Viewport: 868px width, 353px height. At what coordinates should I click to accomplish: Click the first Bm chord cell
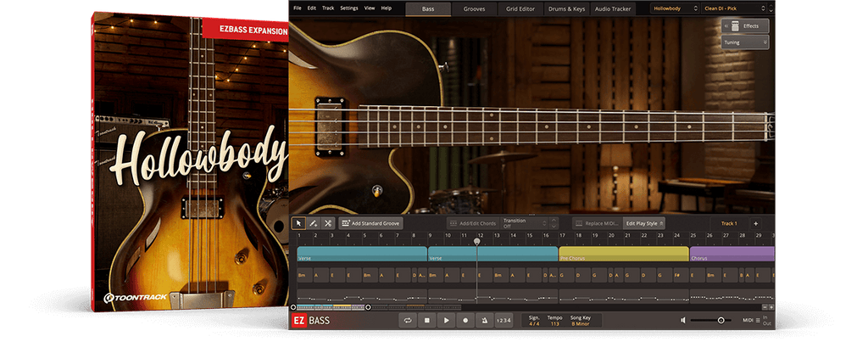tap(304, 276)
